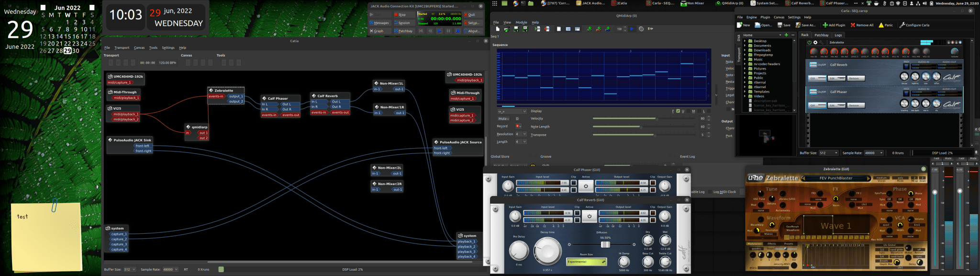This screenshot has width=980, height=276.
Task: Click Remove All in Carla toolbar
Action: 862,25
